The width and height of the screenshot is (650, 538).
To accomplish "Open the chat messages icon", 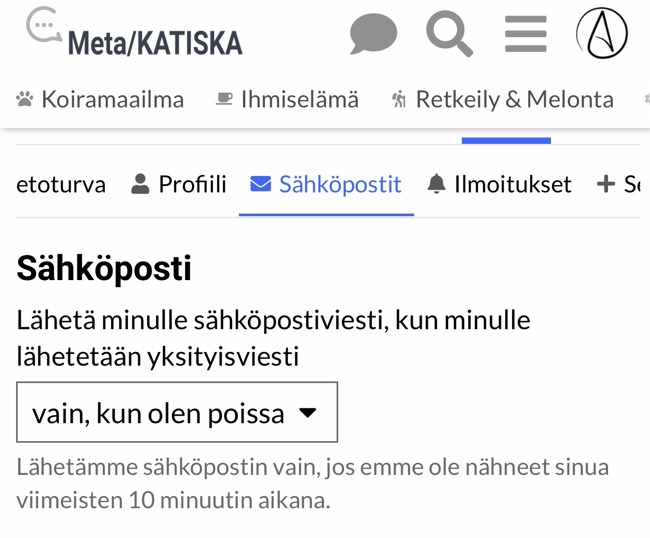I will pos(373,35).
